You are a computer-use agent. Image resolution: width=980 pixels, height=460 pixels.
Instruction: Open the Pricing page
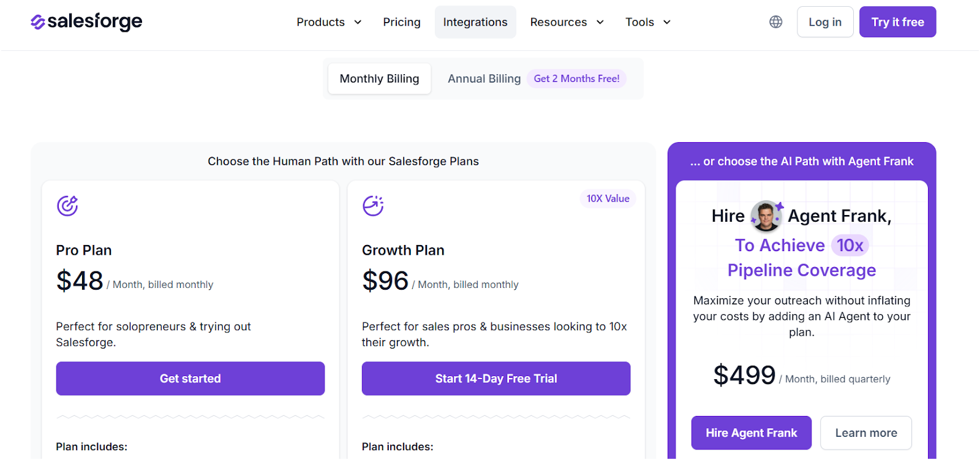click(x=402, y=21)
